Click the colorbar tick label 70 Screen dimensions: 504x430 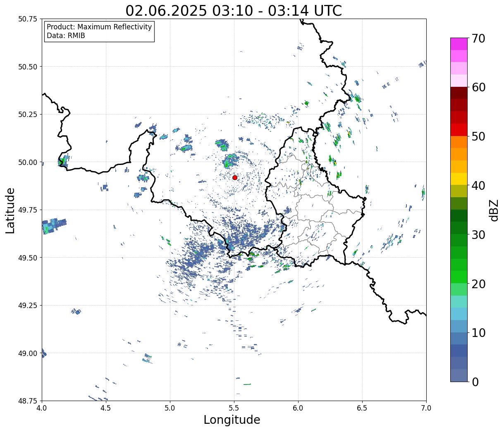tap(478, 38)
